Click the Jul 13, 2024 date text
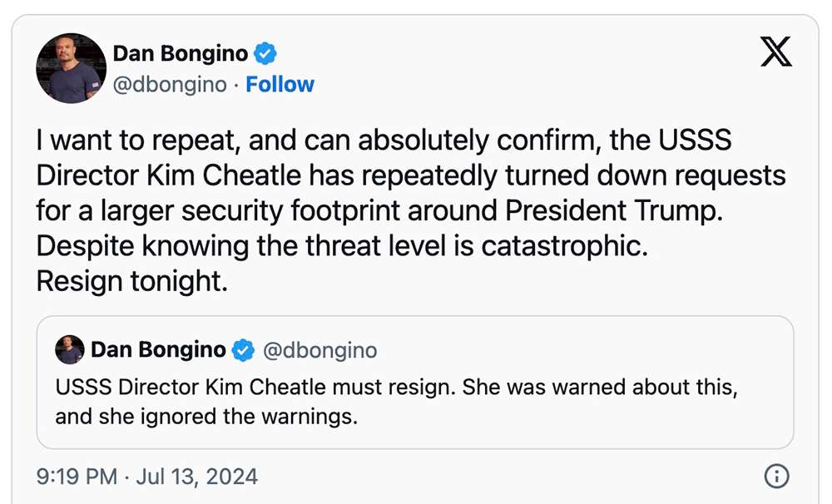832x504 pixels. point(197,477)
